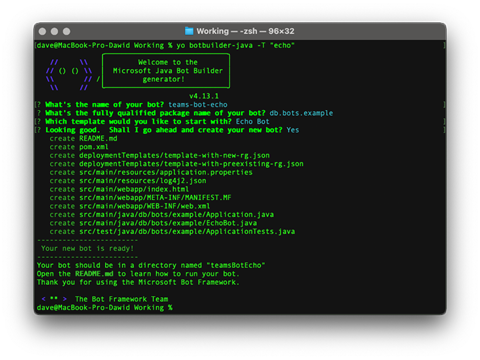The height and width of the screenshot is (360, 480).
Task: Click the "create pom.xml" line
Action: pyautogui.click(x=79, y=147)
